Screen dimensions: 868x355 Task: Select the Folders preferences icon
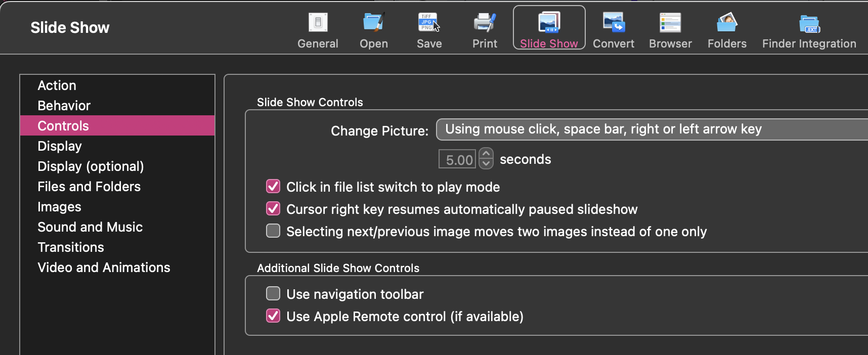point(727,23)
